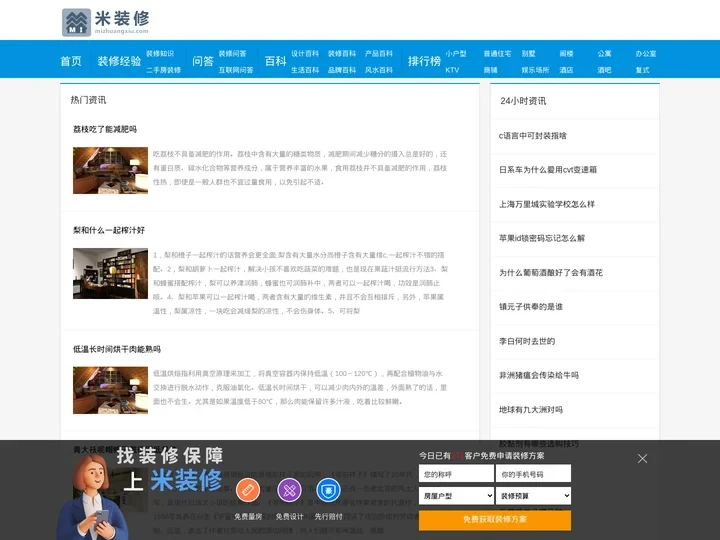Close the bottom promotion banner
720x540 pixels.
point(642,458)
